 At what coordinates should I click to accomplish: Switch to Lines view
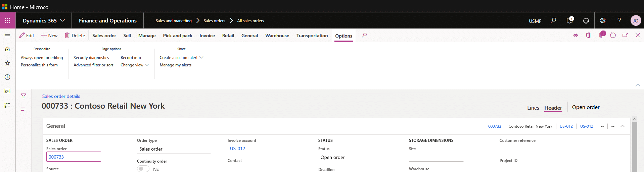click(533, 108)
